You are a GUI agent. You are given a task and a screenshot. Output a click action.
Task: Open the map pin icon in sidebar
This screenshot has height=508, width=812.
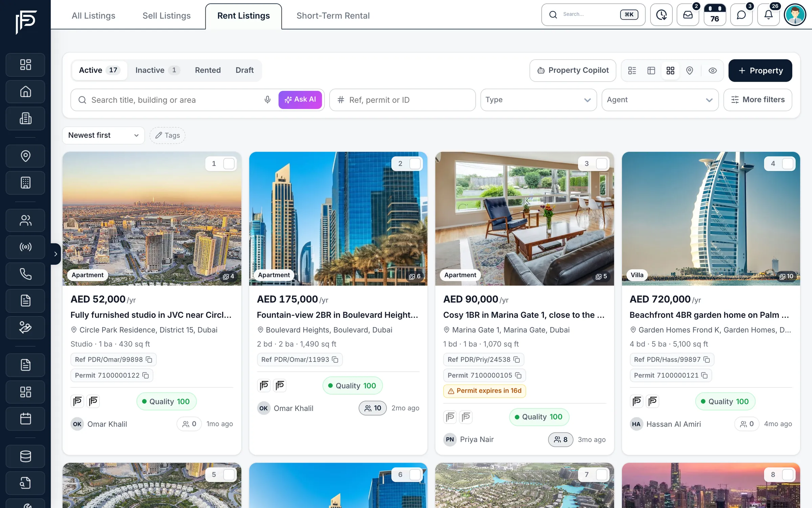pyautogui.click(x=25, y=156)
